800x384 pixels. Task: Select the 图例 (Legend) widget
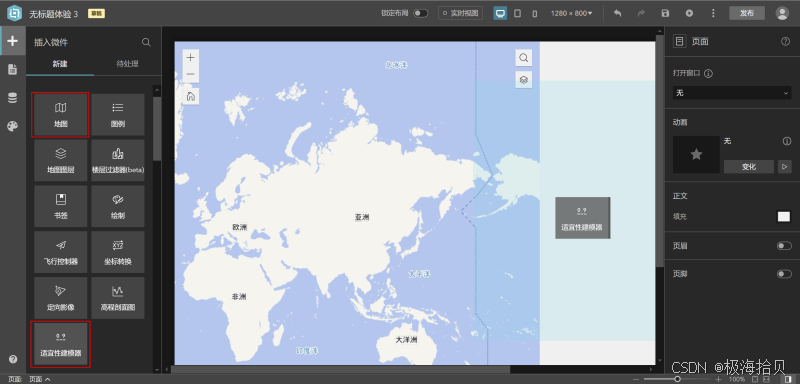tap(118, 115)
